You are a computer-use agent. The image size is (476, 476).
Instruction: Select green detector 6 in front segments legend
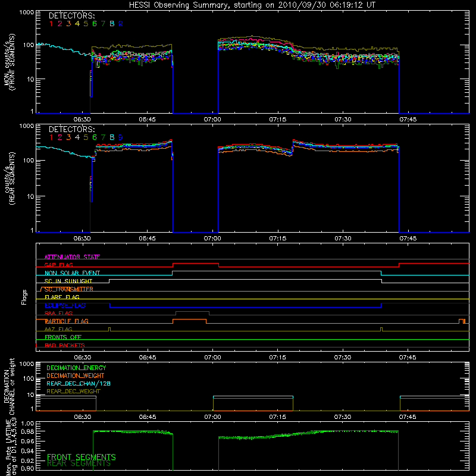click(95, 24)
